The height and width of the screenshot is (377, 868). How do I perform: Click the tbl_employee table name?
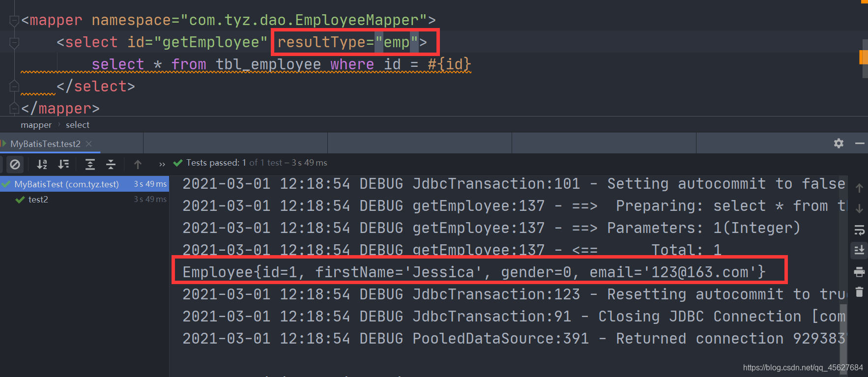(x=268, y=64)
